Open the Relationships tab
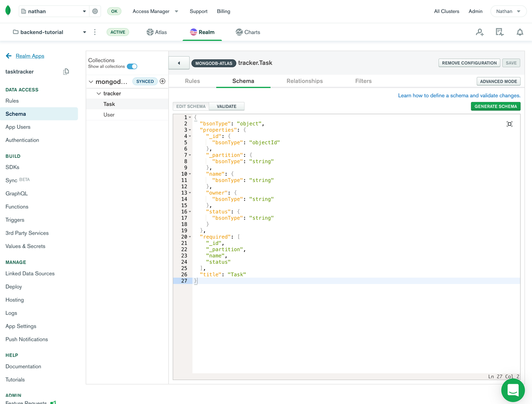The width and height of the screenshot is (532, 404). click(305, 81)
